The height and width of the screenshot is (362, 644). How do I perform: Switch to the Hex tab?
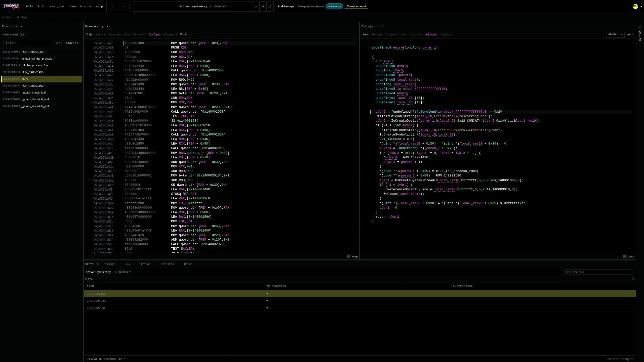click(x=128, y=264)
